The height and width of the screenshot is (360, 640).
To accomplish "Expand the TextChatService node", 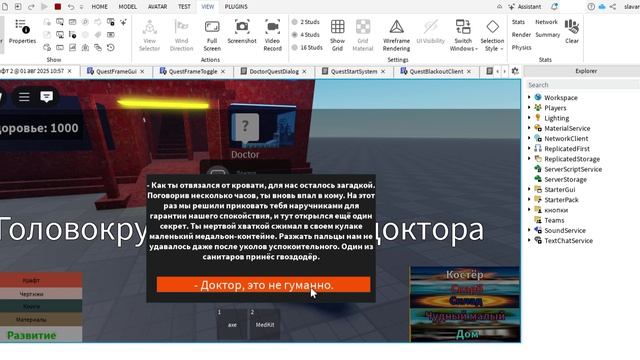I will point(529,240).
